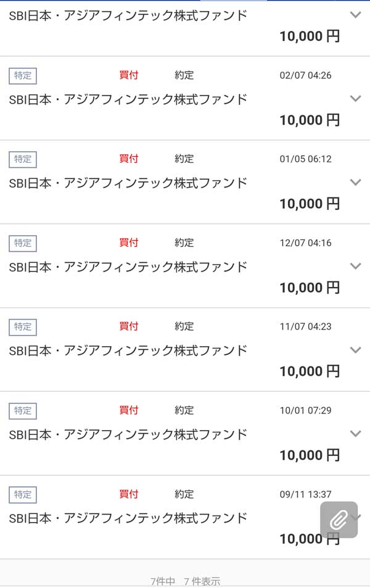This screenshot has height=588, width=370.
Task: Click the 7件中 7件表示 count text
Action: [185, 581]
